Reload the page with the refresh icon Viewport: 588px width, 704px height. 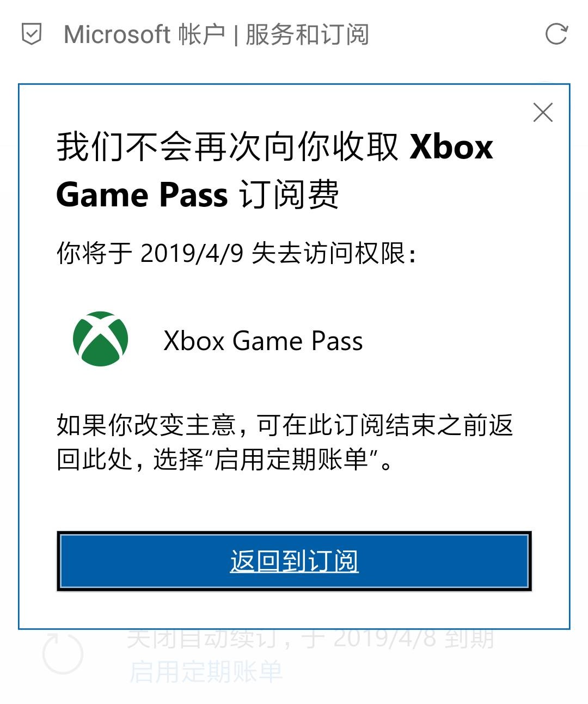tap(556, 34)
